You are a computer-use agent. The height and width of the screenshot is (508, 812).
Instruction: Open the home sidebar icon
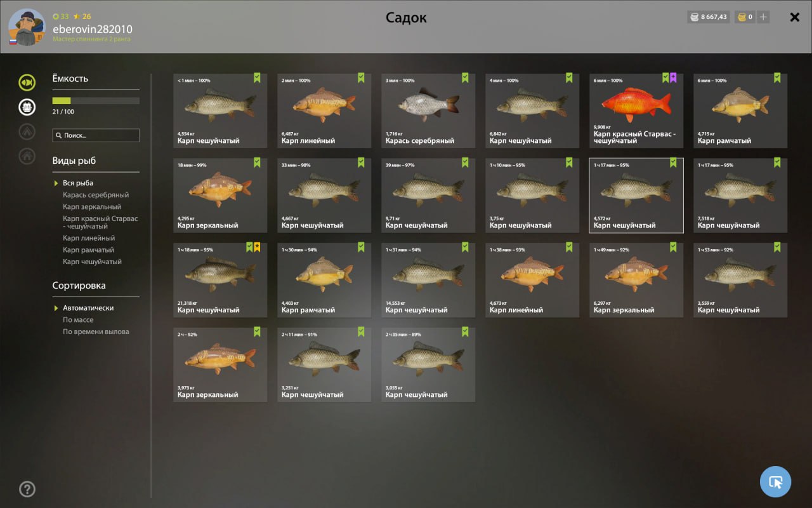click(x=27, y=156)
